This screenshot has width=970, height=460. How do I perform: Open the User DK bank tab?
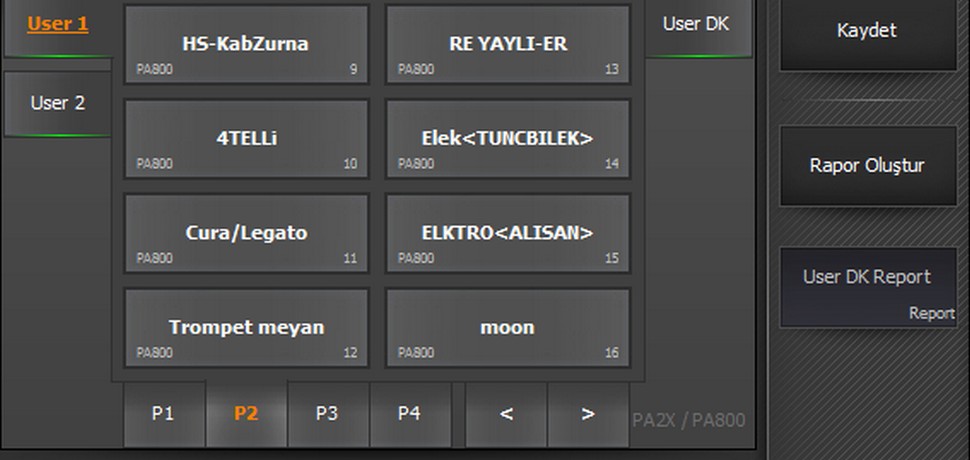tap(696, 25)
